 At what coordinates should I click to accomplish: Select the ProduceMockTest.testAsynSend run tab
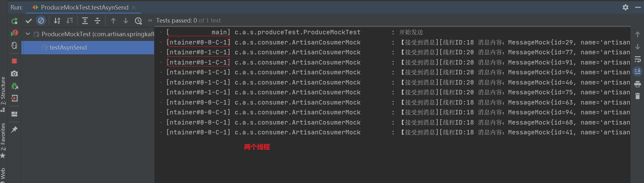pos(84,7)
